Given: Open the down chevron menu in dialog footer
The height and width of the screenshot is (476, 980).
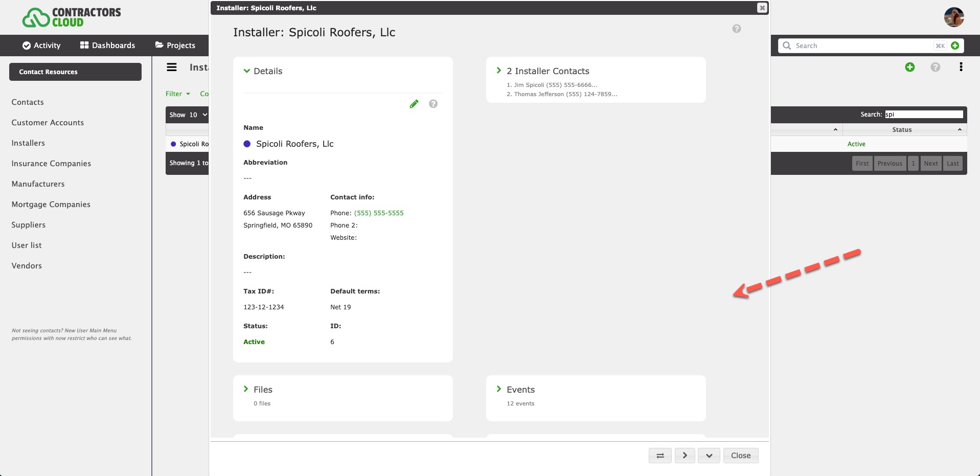Looking at the screenshot, I should click(709, 456).
